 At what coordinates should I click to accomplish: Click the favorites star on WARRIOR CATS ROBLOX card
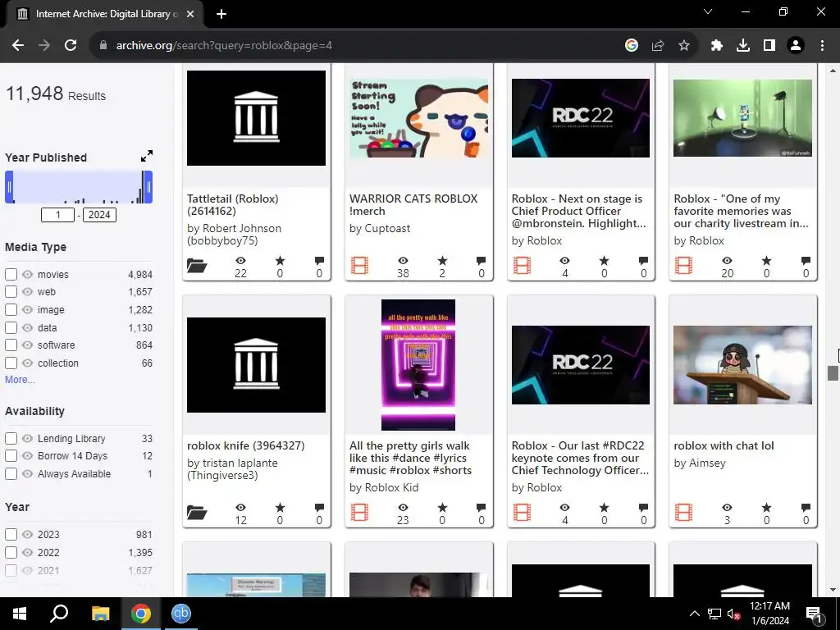coord(442,261)
